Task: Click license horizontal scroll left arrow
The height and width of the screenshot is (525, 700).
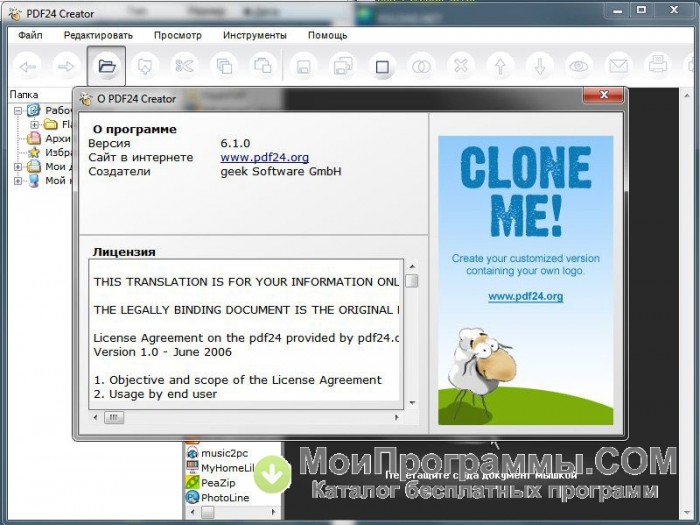Action: pyautogui.click(x=95, y=417)
